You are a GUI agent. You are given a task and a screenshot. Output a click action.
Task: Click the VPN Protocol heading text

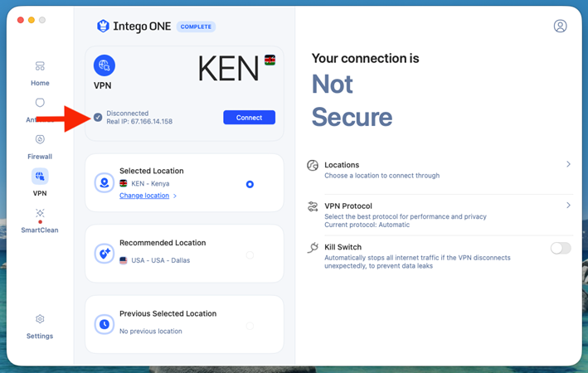coord(348,206)
